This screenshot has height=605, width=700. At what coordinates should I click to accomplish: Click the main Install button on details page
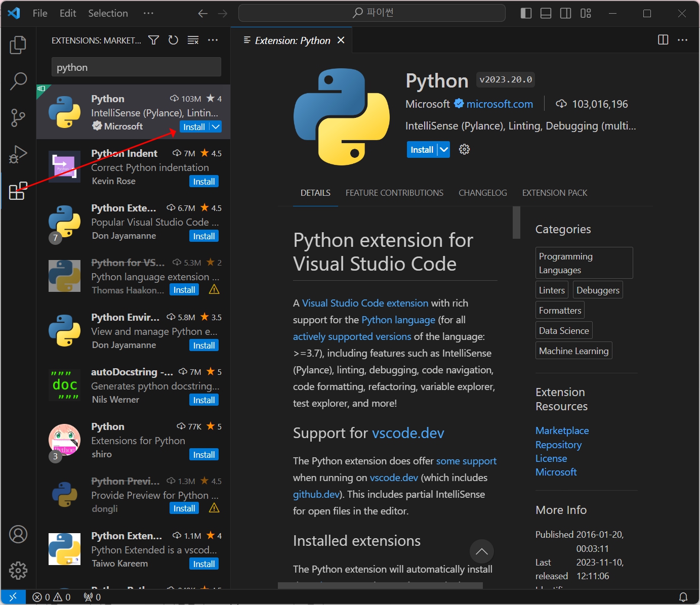coord(422,150)
